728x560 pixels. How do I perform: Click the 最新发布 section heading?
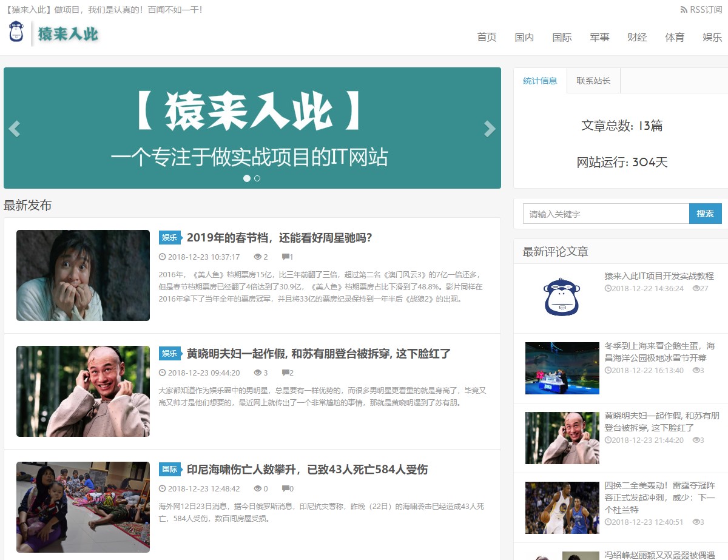27,205
